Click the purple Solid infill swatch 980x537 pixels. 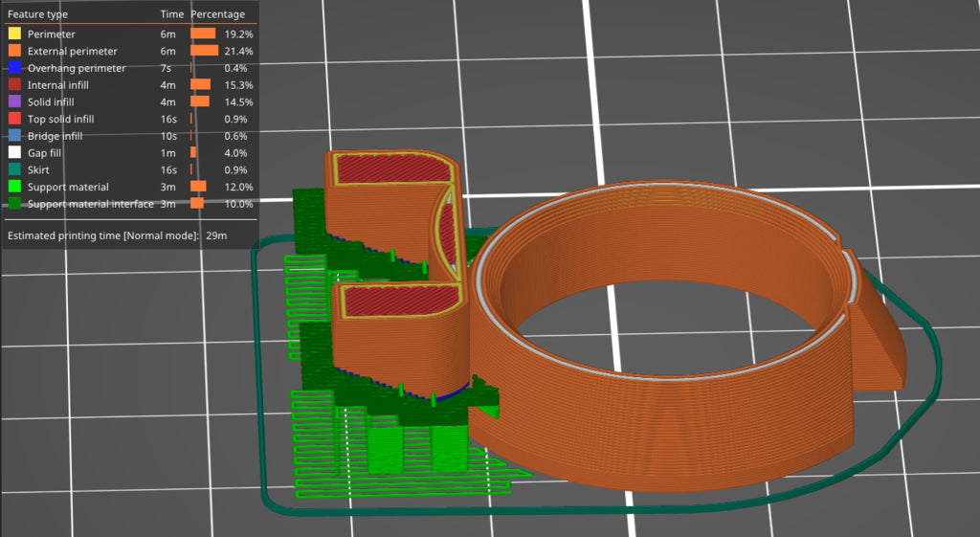tap(14, 101)
